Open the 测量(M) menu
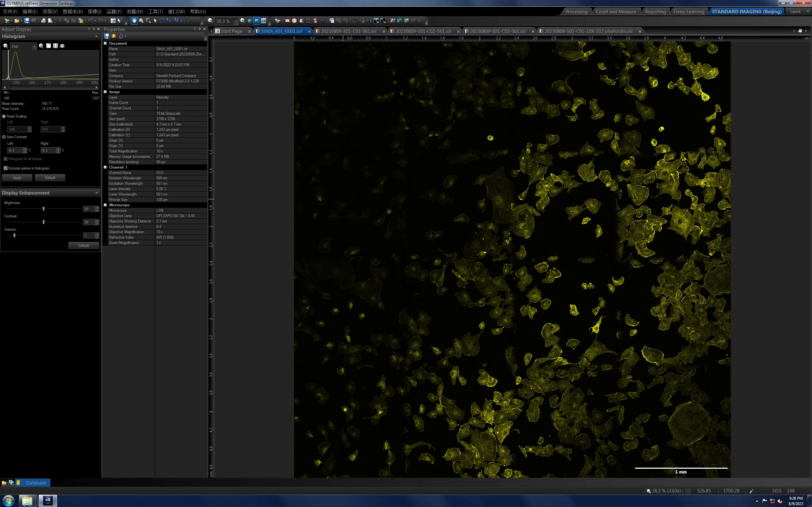Screen dimensions: 812x507 click(x=135, y=11)
